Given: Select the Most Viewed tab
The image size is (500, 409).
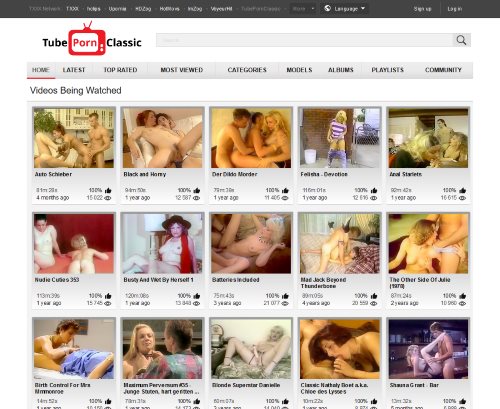Looking at the screenshot, I should (182, 70).
